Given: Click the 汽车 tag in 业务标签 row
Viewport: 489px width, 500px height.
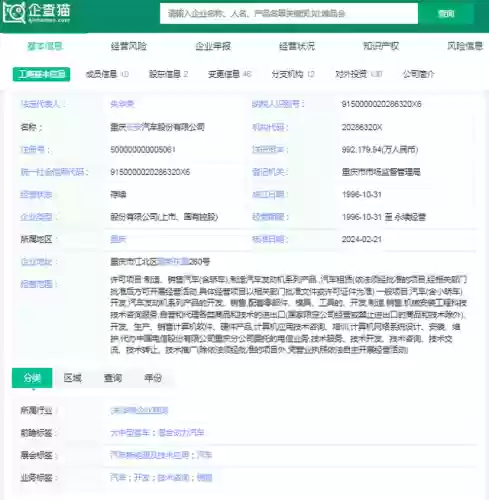Looking at the screenshot, I should [118, 478].
